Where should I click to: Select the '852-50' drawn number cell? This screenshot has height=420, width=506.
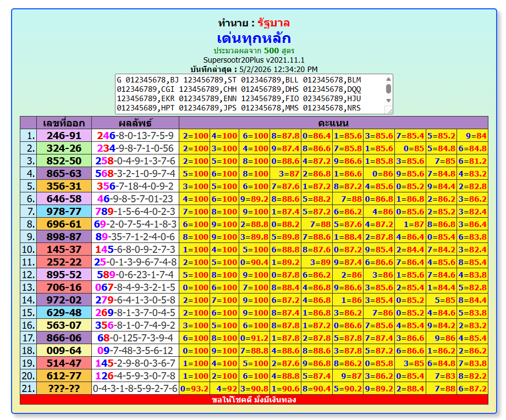tap(64, 161)
